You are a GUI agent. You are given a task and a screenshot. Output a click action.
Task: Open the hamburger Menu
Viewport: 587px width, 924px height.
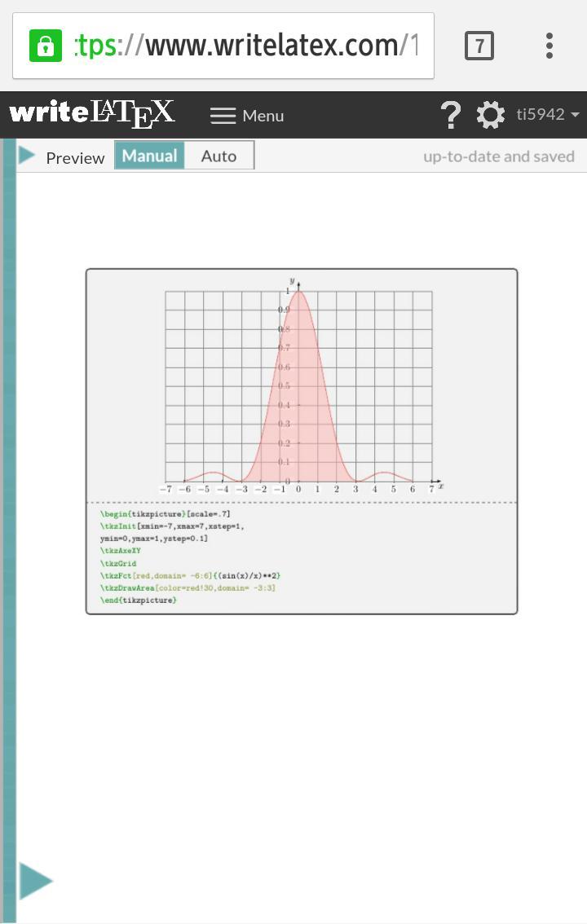point(247,116)
